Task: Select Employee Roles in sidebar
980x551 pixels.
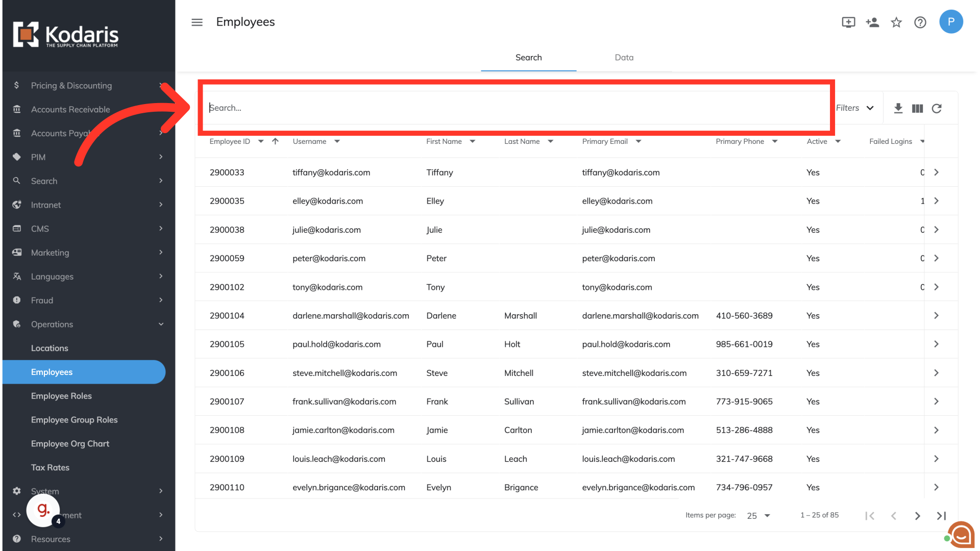Action: coord(61,396)
